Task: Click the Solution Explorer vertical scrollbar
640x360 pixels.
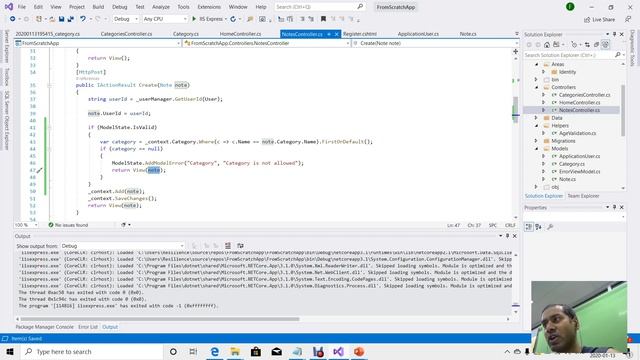Action: (623, 110)
